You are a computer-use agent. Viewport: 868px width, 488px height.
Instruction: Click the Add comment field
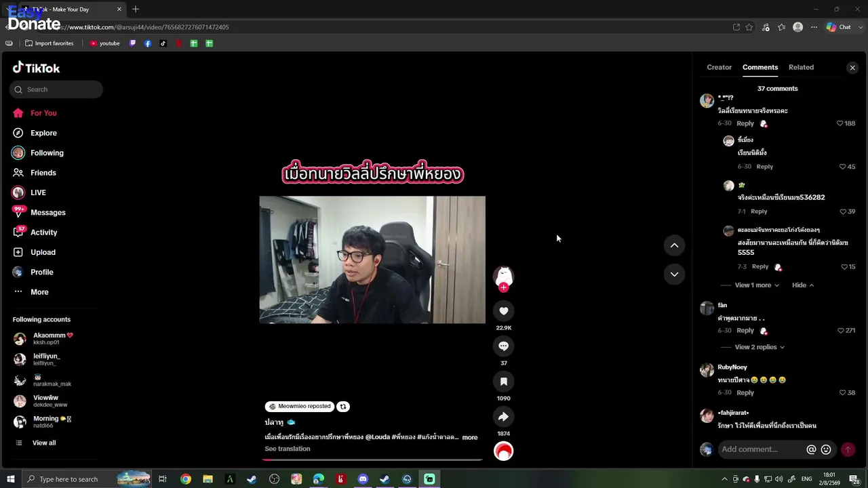759,449
